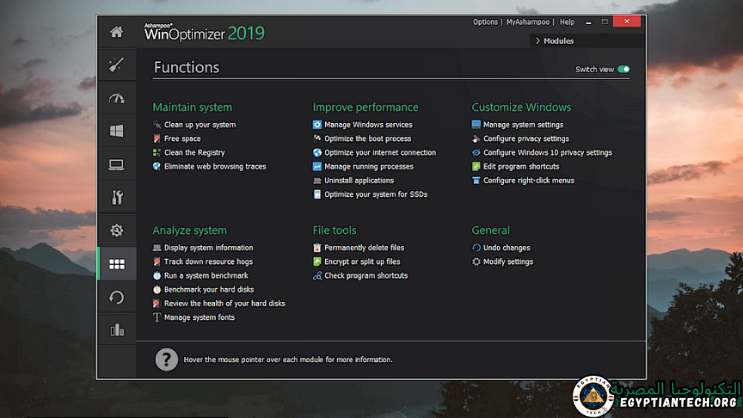Screen dimensions: 743x418
Task: Open the broom cleaning sidebar icon
Action: coord(117,65)
